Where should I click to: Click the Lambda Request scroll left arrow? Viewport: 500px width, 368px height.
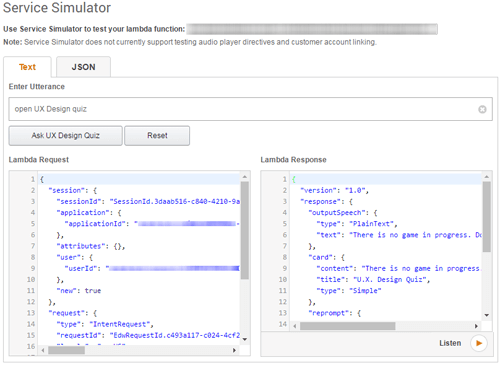[x=43, y=350]
